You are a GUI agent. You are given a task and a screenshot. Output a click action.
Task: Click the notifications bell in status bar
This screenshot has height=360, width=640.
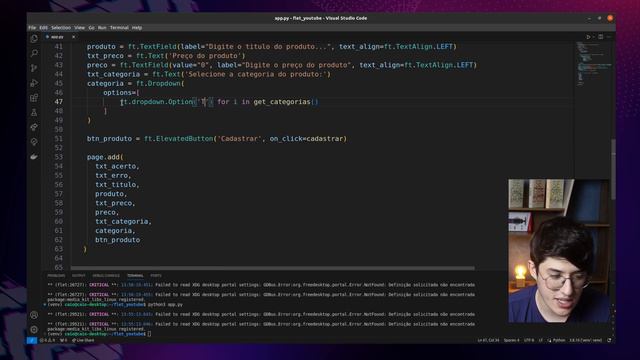click(x=609, y=340)
